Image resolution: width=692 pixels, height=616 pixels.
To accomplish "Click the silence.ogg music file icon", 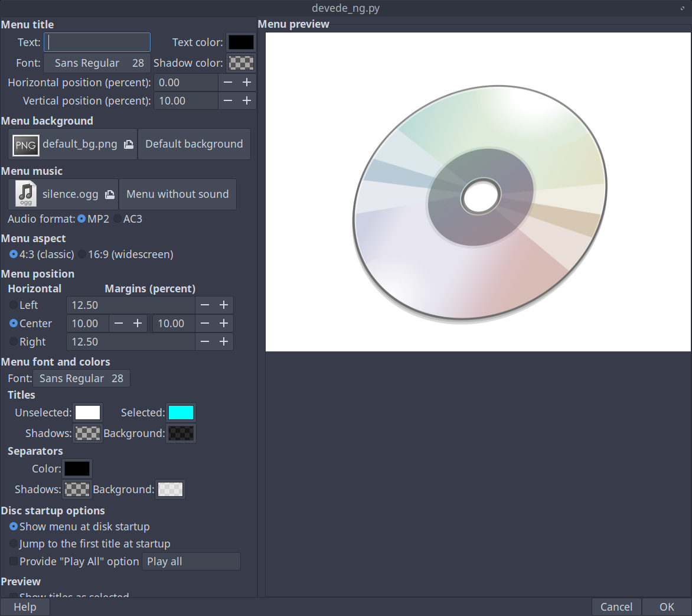I will pos(26,194).
